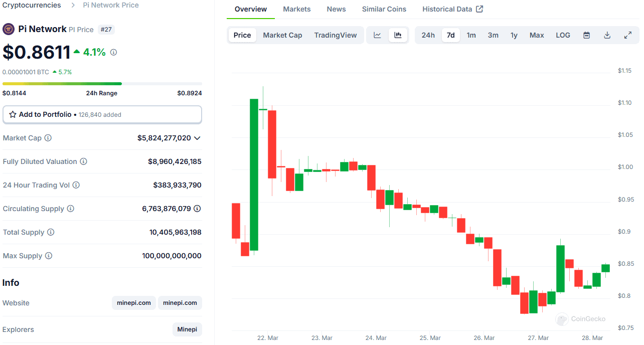Set chart range to 24h
The image size is (644, 345).
(428, 35)
